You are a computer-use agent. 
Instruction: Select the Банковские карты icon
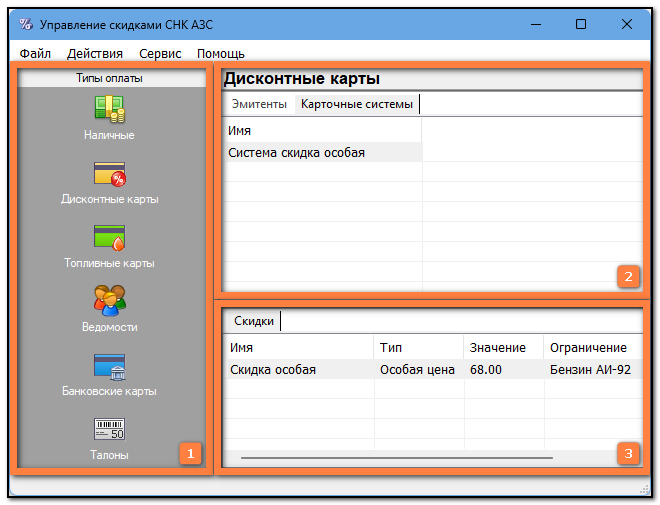tap(109, 367)
